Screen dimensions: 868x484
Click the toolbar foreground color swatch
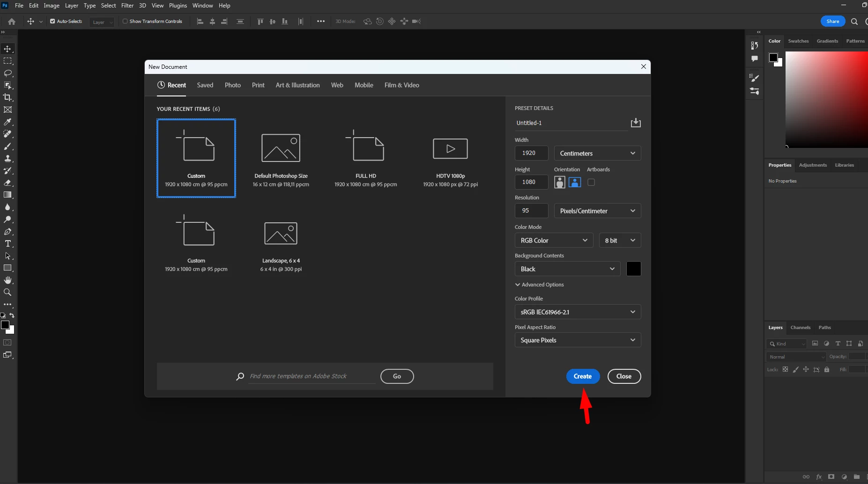(5, 325)
